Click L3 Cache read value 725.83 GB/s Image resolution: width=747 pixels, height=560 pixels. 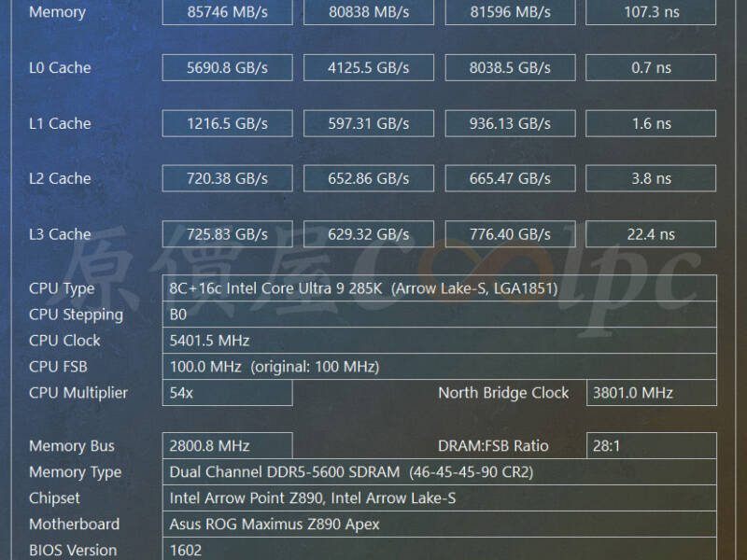(x=227, y=234)
